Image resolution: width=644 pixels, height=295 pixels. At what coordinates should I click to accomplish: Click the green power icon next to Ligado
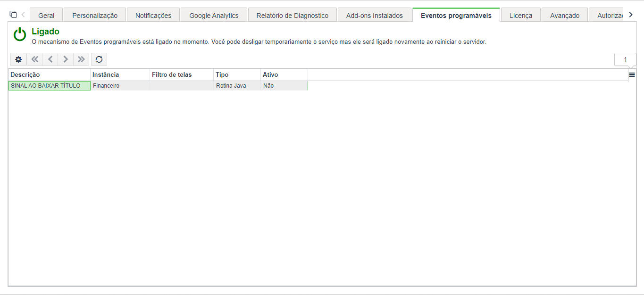tap(20, 34)
